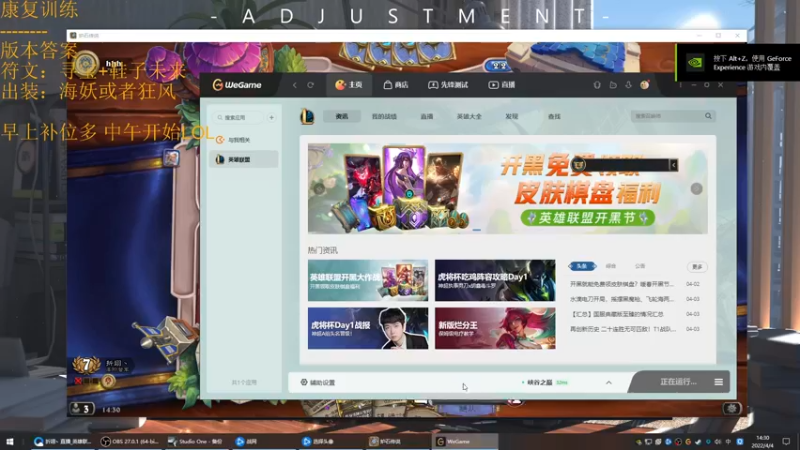The width and height of the screenshot is (800, 450).
Task: Click the WeGame logo
Action: click(x=237, y=85)
